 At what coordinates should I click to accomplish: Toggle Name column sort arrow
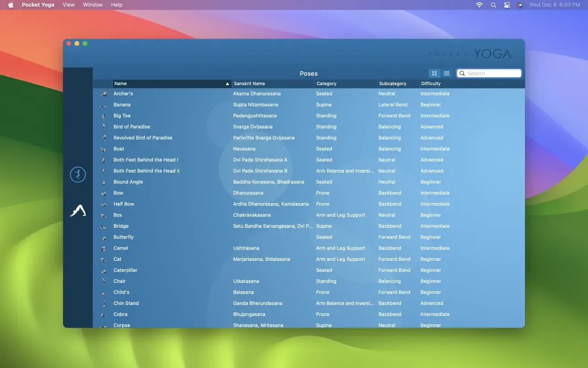[x=227, y=84]
